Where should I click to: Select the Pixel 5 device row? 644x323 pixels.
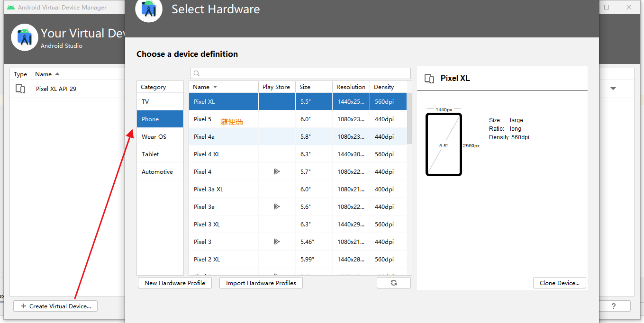tap(298, 119)
